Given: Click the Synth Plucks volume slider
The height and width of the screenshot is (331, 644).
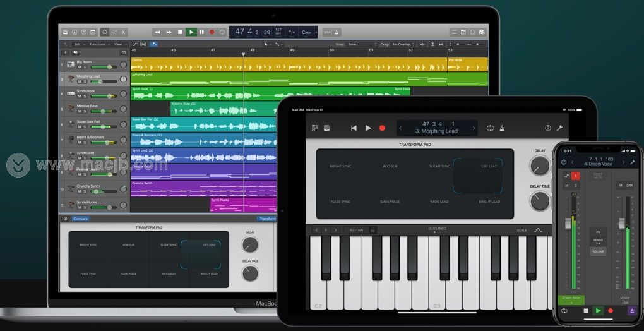Looking at the screenshot, I should (104, 207).
